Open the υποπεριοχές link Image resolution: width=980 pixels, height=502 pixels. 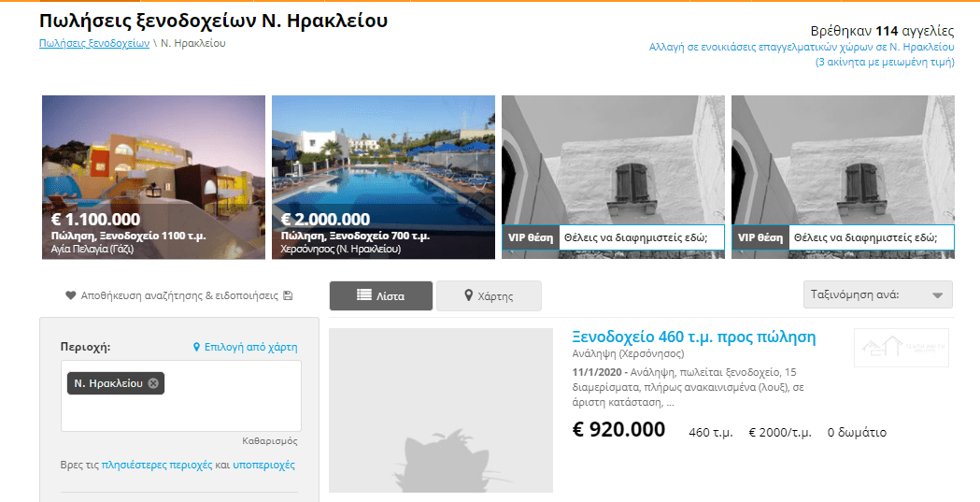point(263,466)
